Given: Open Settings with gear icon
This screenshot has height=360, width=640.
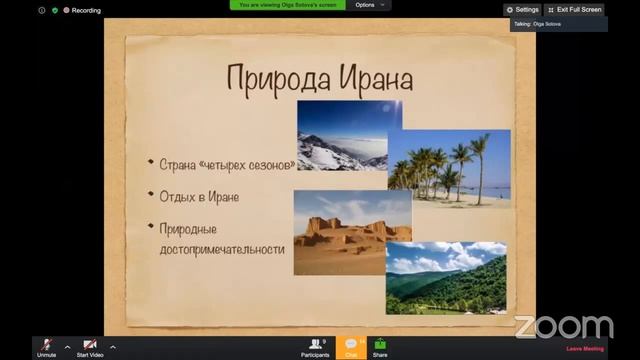Looking at the screenshot, I should 522,10.
